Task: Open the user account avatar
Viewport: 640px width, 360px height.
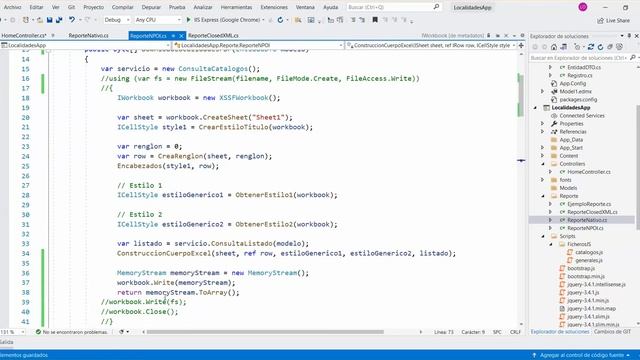Action: 582,7
